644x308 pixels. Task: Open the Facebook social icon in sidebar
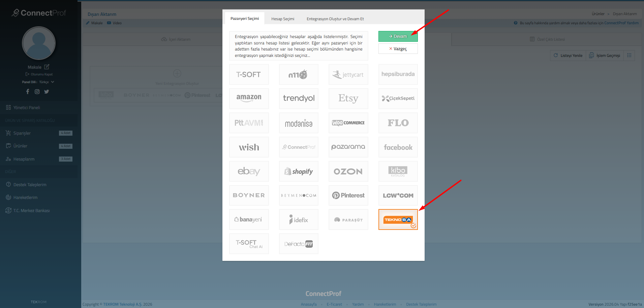click(28, 92)
